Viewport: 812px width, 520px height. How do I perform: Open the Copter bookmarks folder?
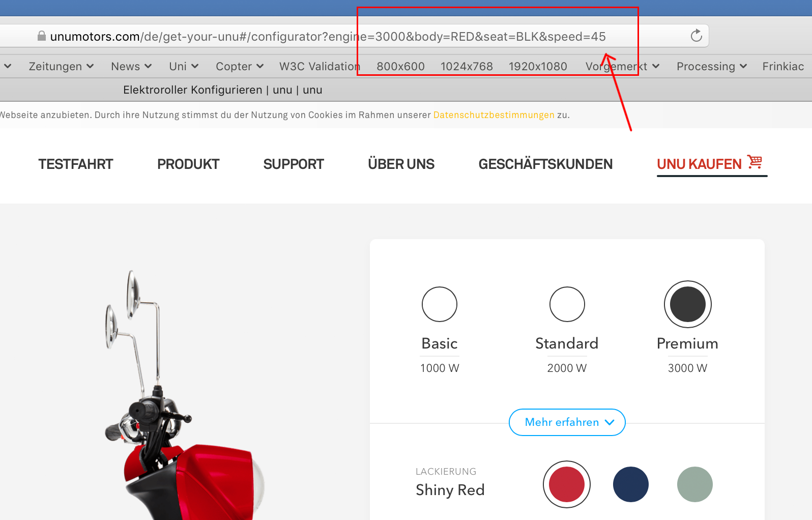point(239,67)
